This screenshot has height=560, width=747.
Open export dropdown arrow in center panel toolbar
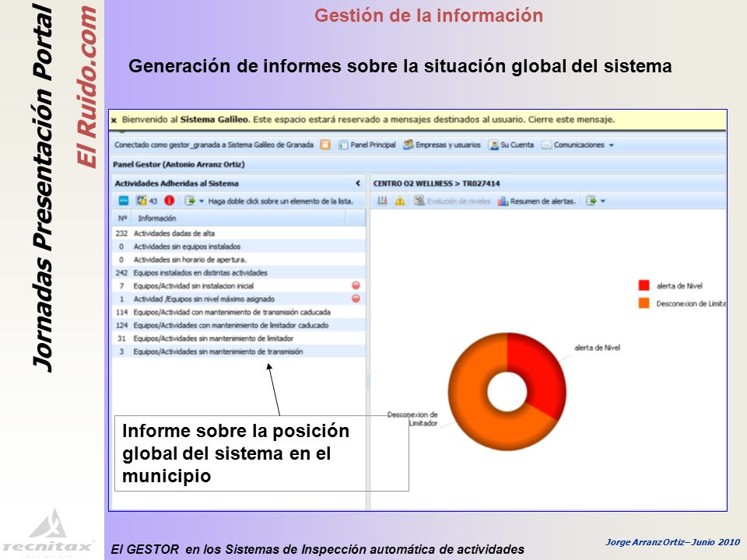click(x=603, y=201)
